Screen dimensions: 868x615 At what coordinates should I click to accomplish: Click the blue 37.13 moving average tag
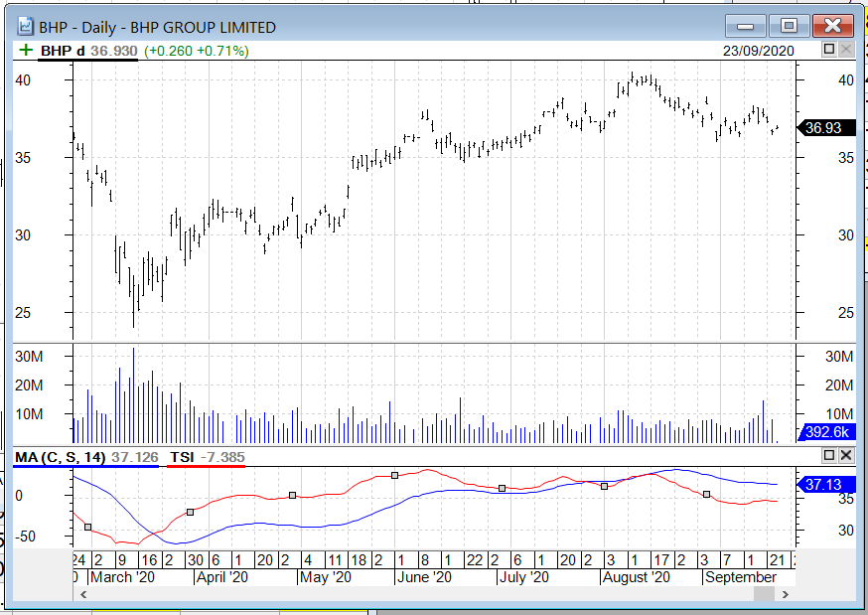pyautogui.click(x=826, y=485)
